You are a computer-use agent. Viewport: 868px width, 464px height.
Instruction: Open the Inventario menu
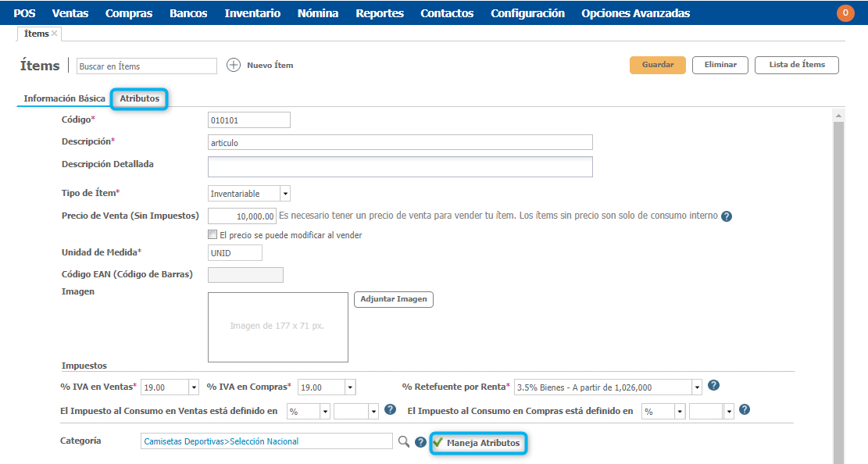(x=252, y=13)
